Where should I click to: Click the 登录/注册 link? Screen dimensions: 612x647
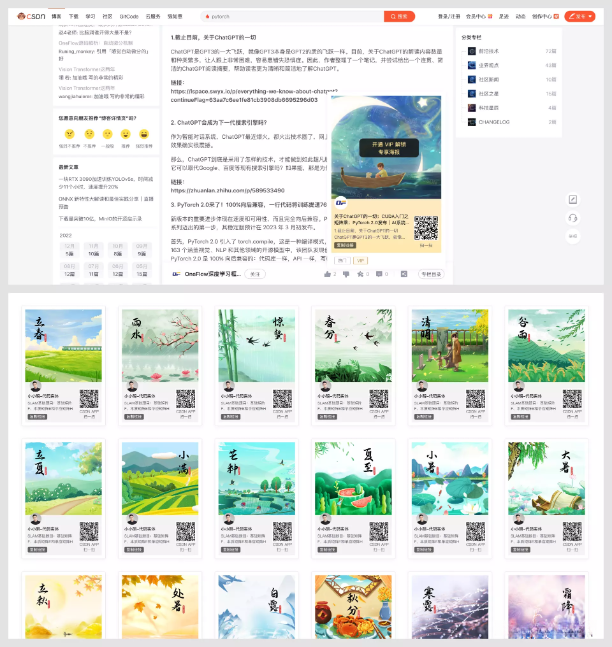449,17
